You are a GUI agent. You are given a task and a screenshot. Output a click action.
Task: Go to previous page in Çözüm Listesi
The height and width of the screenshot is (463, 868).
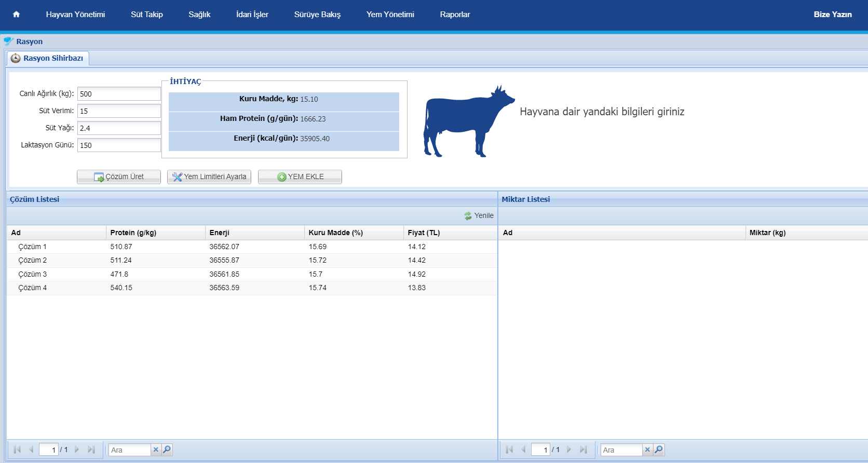tap(31, 450)
